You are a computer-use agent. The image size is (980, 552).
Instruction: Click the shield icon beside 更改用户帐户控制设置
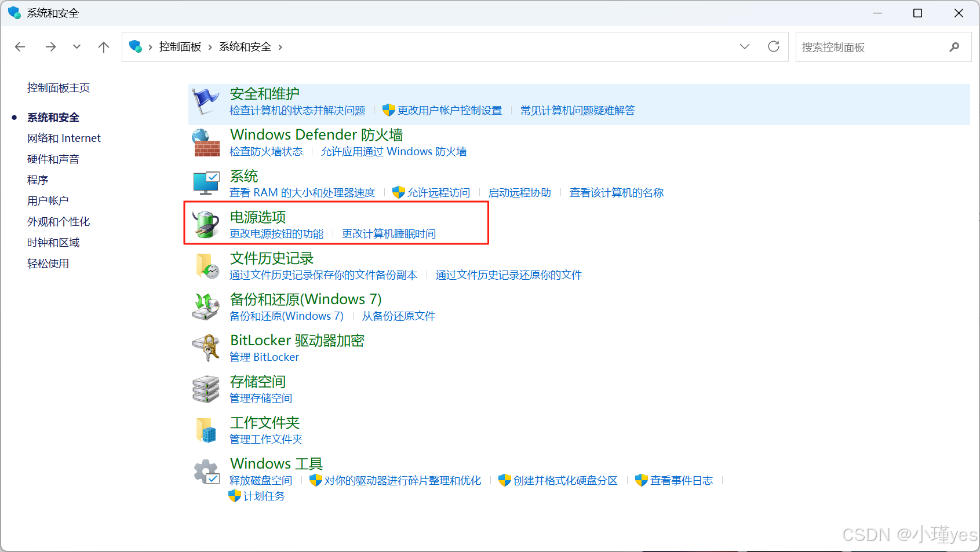point(389,110)
